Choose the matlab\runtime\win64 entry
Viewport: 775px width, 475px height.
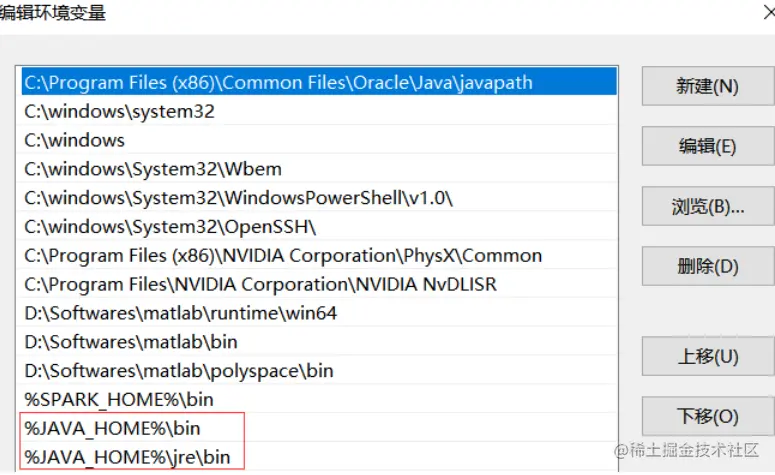(317, 313)
